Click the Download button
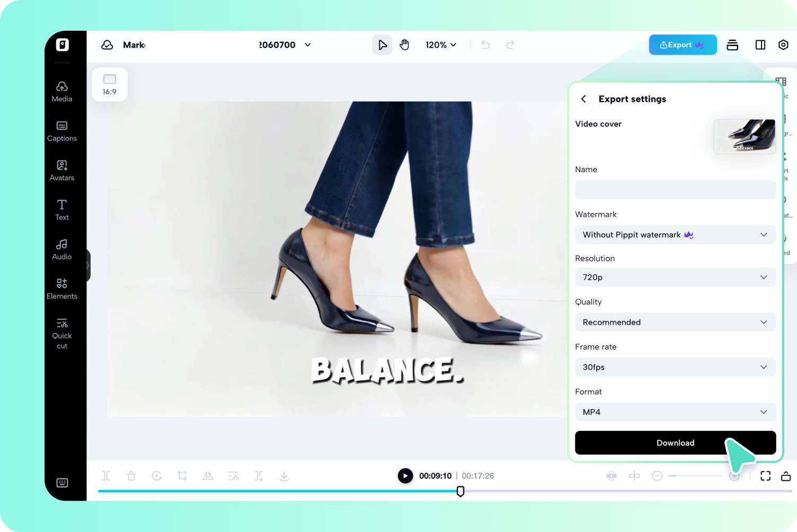 click(676, 443)
